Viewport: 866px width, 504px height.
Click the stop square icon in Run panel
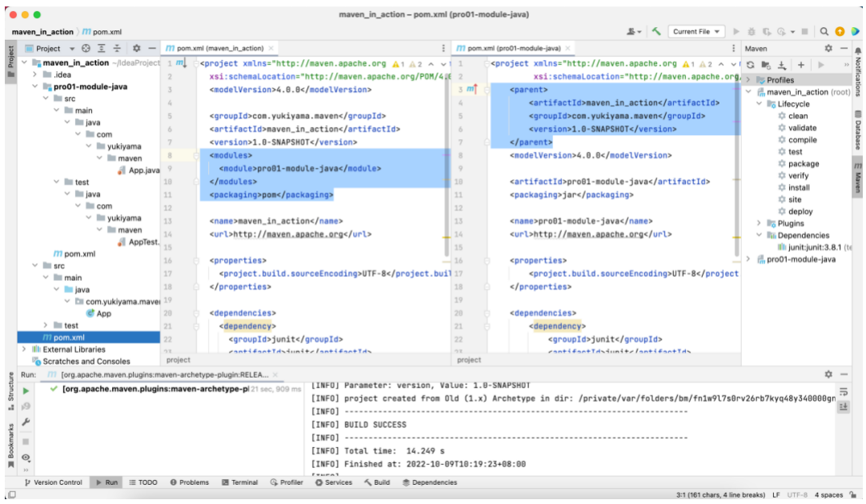coord(26,442)
